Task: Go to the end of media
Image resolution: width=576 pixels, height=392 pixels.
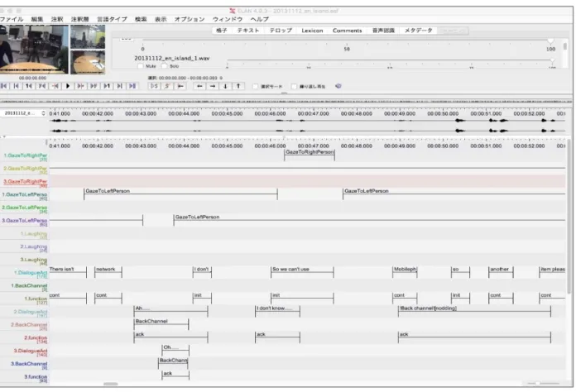Action: coord(132,86)
